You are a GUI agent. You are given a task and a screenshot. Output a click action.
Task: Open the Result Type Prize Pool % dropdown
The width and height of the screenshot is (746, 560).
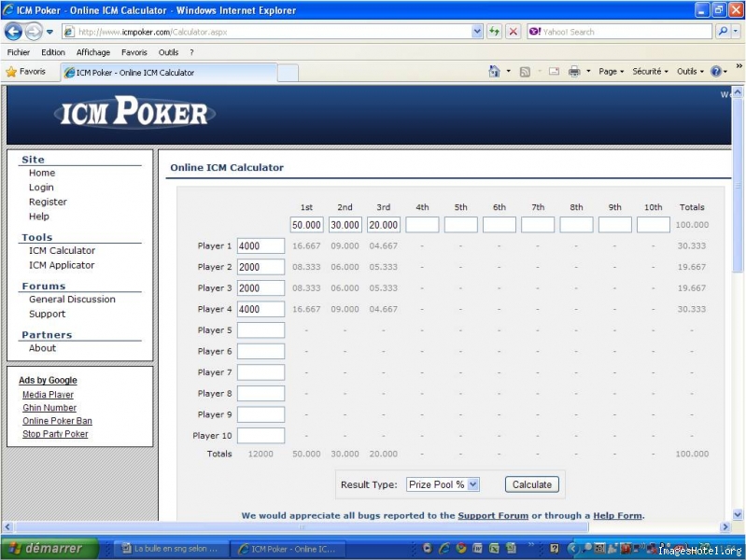coord(443,484)
